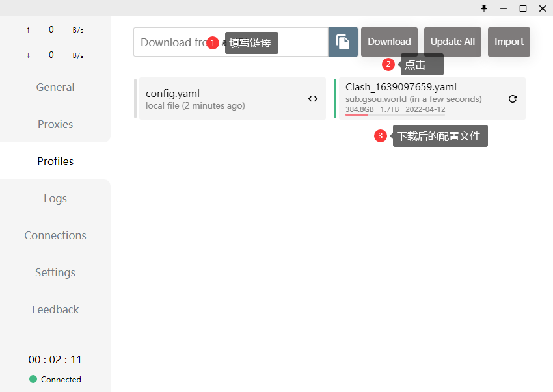Image resolution: width=553 pixels, height=392 pixels.
Task: Click the green Connected status dot
Action: (33, 379)
